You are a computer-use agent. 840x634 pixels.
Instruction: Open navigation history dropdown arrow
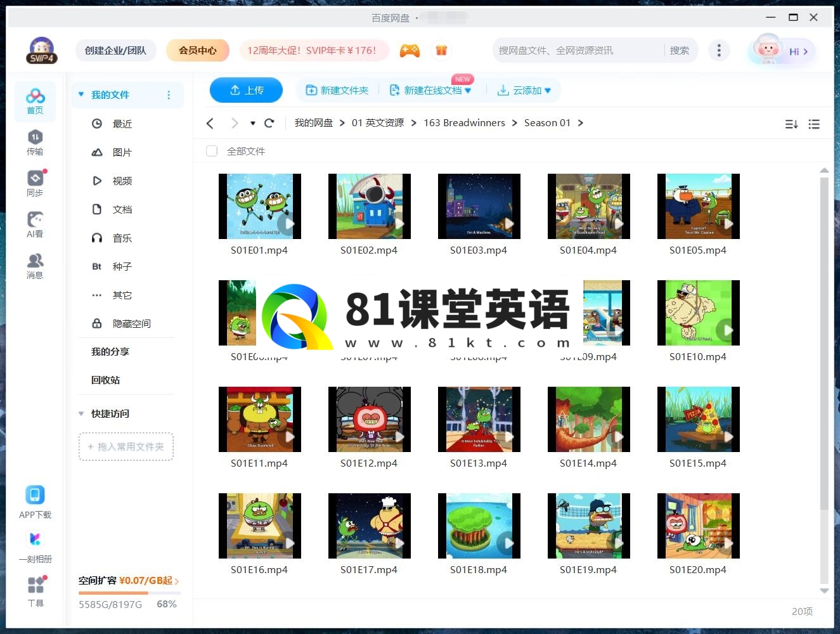[252, 123]
